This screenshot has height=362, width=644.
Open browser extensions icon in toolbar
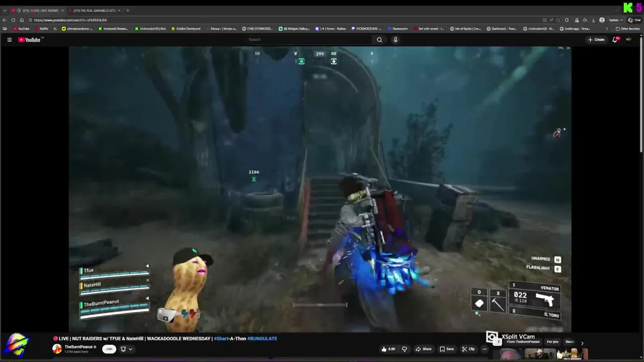[x=567, y=20]
